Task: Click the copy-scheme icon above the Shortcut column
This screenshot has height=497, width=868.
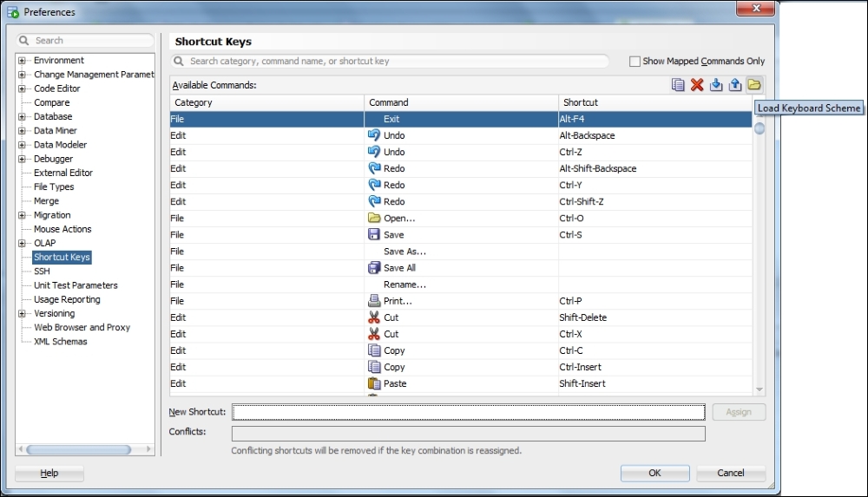Action: (x=678, y=85)
